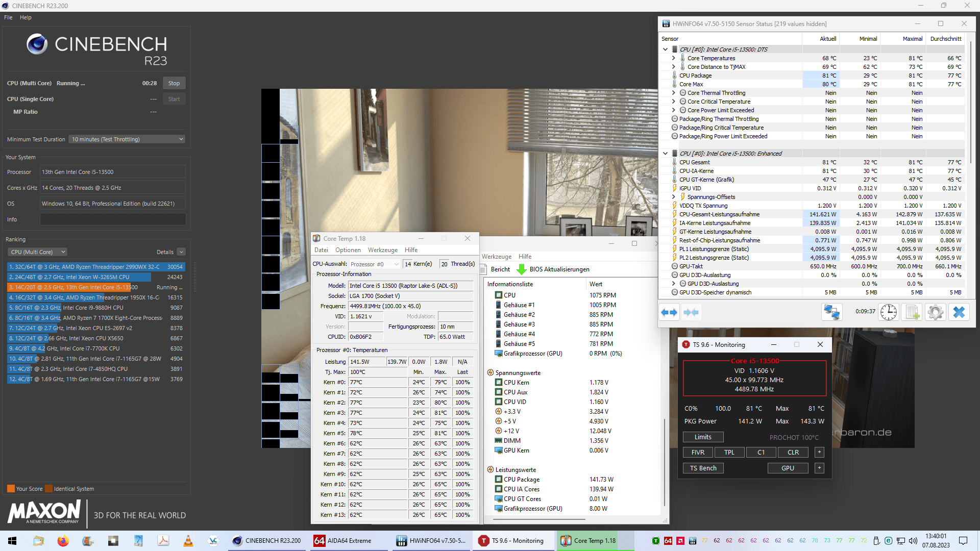The width and height of the screenshot is (980, 551).
Task: Click HWiNFO expand columns arrows icon
Action: (669, 312)
